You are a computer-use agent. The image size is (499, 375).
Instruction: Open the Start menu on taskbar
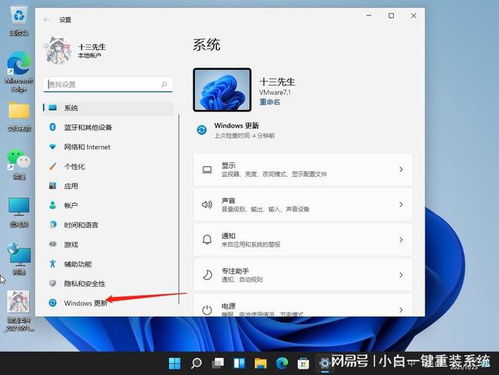pyautogui.click(x=175, y=363)
